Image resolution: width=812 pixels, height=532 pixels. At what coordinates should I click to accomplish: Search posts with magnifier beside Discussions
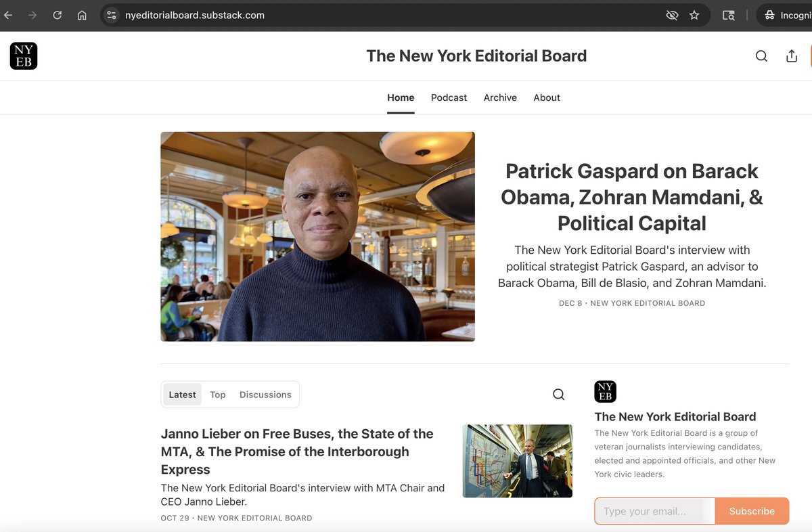(558, 395)
